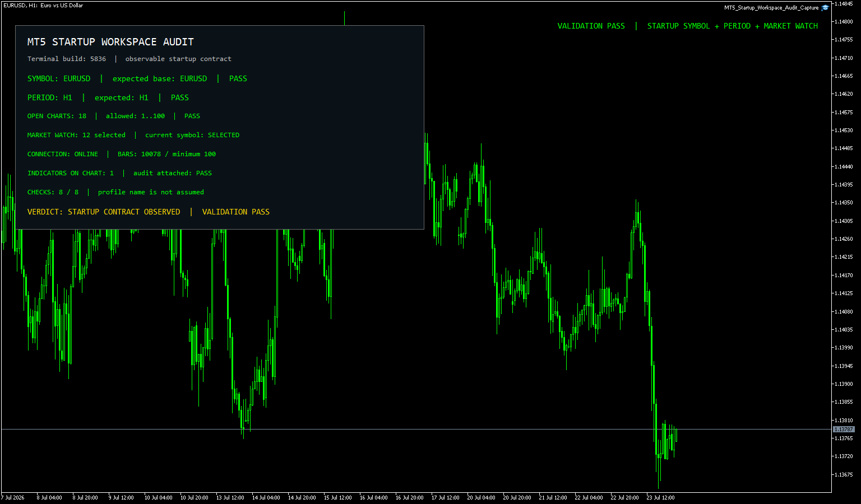The width and height of the screenshot is (861, 504).
Task: Click the BARS: 10078 / minimum 100 text
Action: point(166,155)
